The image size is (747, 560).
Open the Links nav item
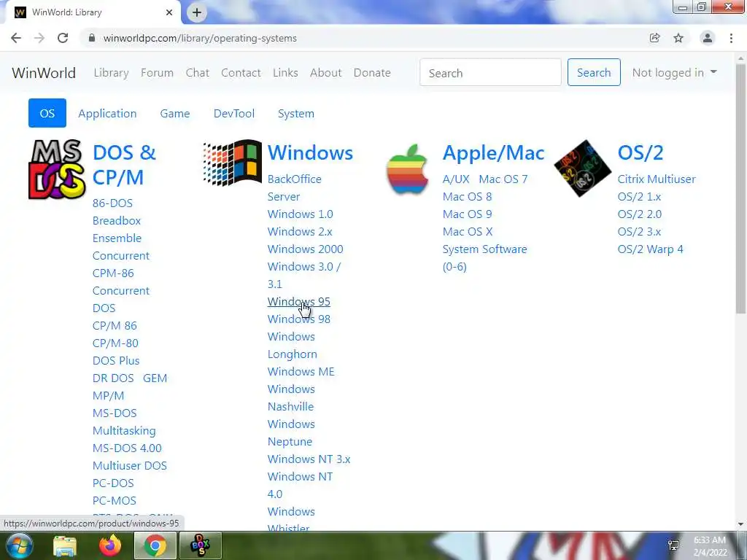tap(285, 73)
